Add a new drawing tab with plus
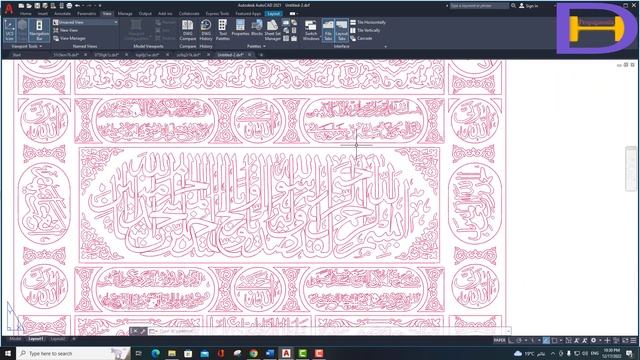The width and height of the screenshot is (640, 360). click(x=261, y=55)
